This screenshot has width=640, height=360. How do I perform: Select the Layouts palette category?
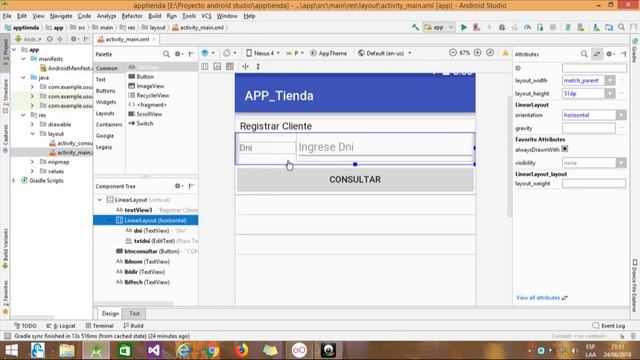pyautogui.click(x=105, y=113)
